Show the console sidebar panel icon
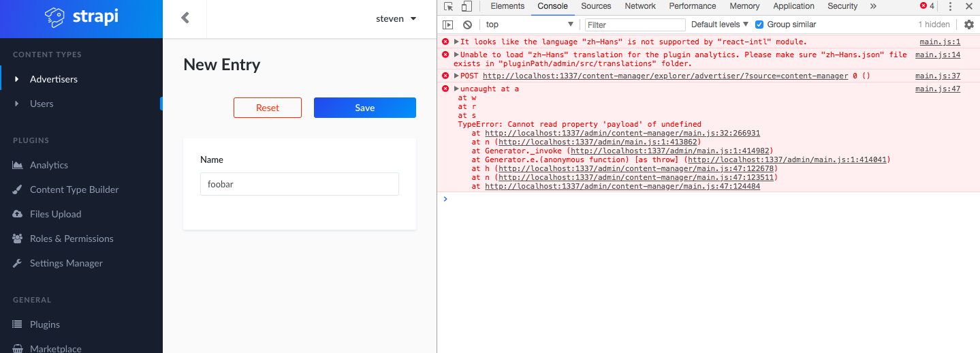Image resolution: width=980 pixels, height=353 pixels. pos(448,25)
